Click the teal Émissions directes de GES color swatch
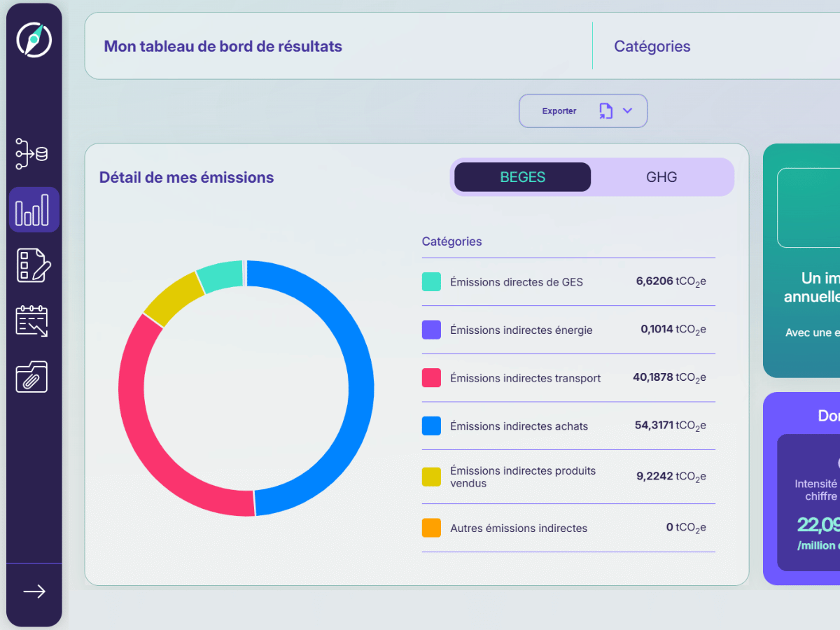This screenshot has height=630, width=840. (430, 281)
